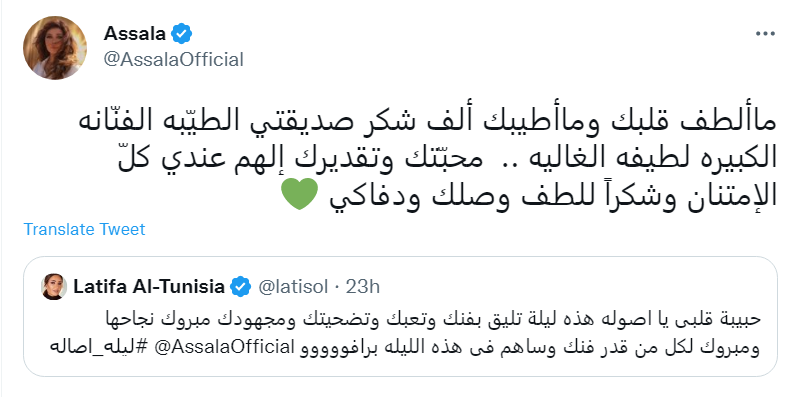Image resolution: width=800 pixels, height=397 pixels.
Task: Click the @latisol handle
Action: tap(294, 287)
